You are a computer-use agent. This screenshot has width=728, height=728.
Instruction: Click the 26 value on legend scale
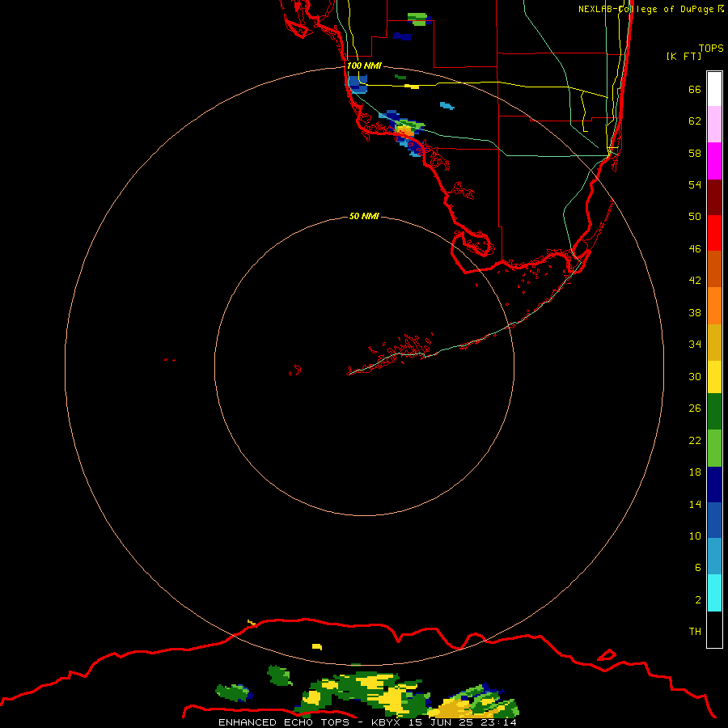(695, 408)
